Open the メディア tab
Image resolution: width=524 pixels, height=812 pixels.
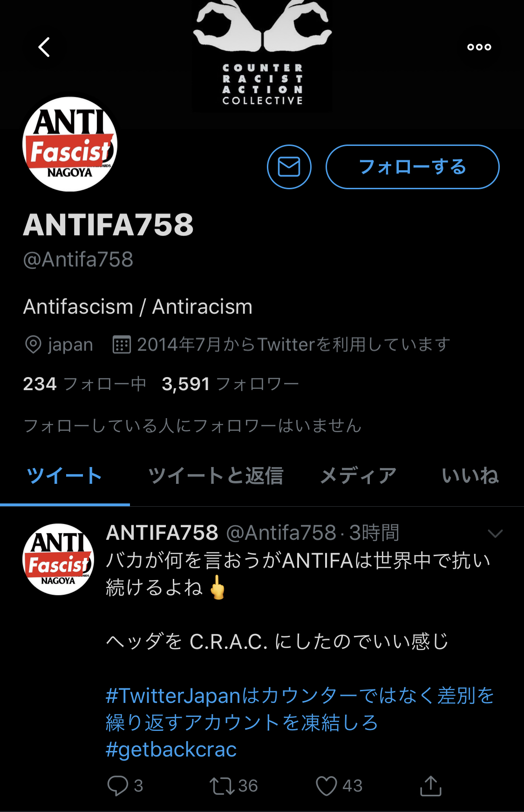pyautogui.click(x=358, y=476)
